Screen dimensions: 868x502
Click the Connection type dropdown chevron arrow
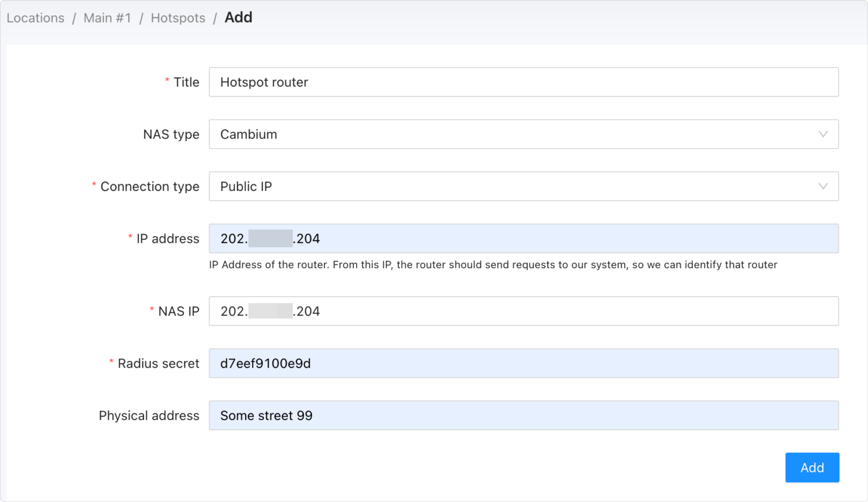coord(823,186)
